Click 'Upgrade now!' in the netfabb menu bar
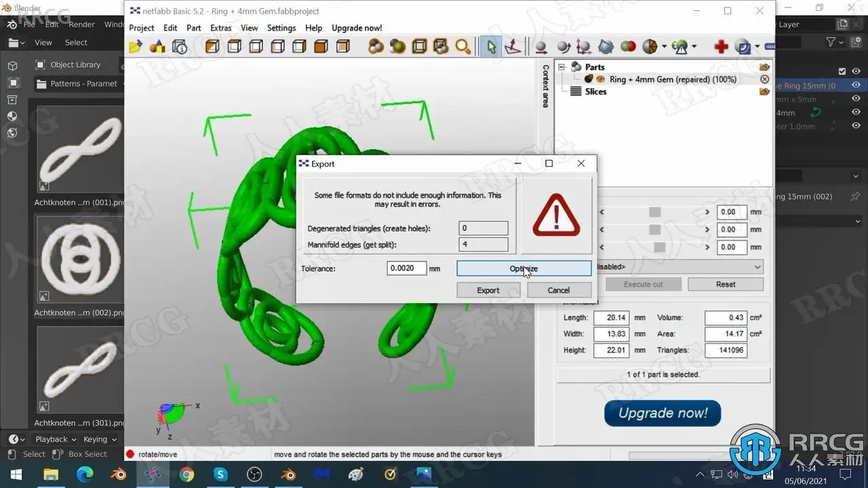Screen dimensions: 868x488 (357, 28)
